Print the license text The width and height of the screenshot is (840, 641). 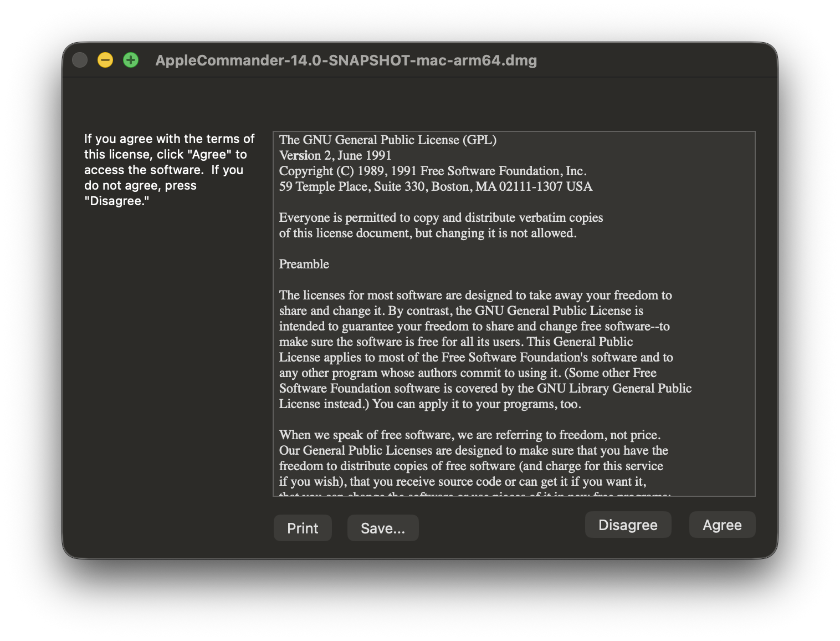(303, 528)
